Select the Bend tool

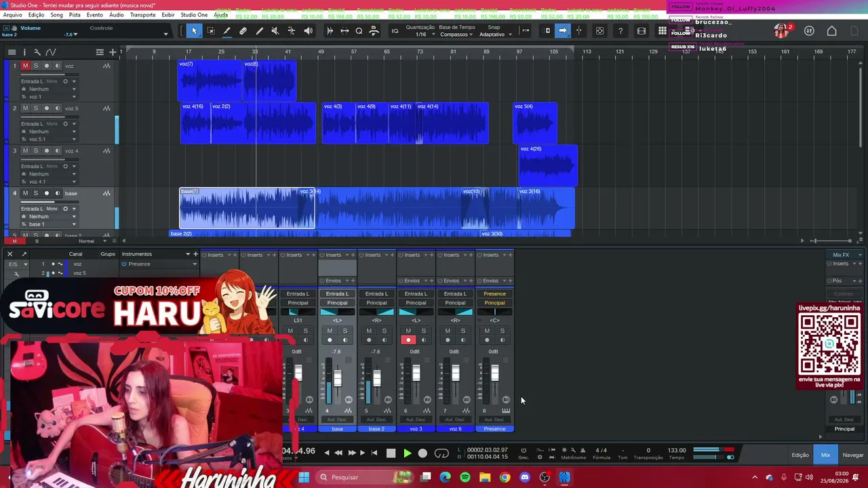click(x=292, y=30)
